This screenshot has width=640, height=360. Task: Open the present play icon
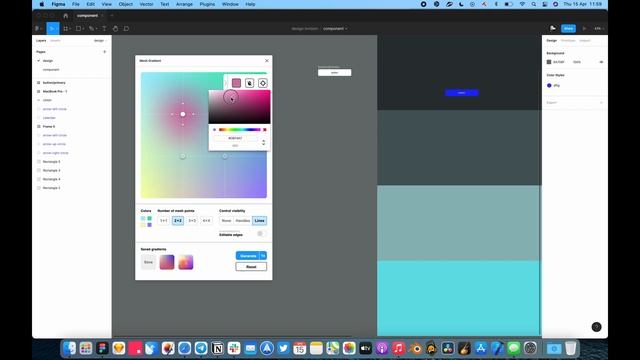[584, 29]
